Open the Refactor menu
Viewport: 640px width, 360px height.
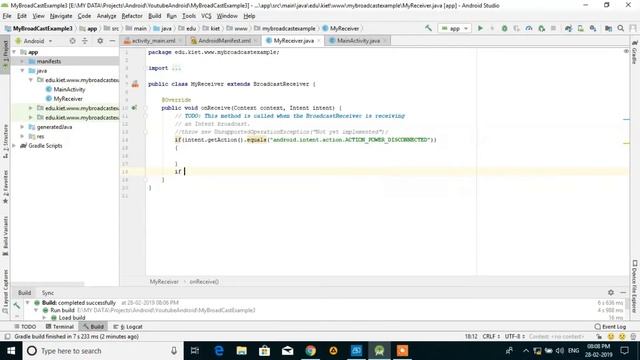click(x=132, y=16)
